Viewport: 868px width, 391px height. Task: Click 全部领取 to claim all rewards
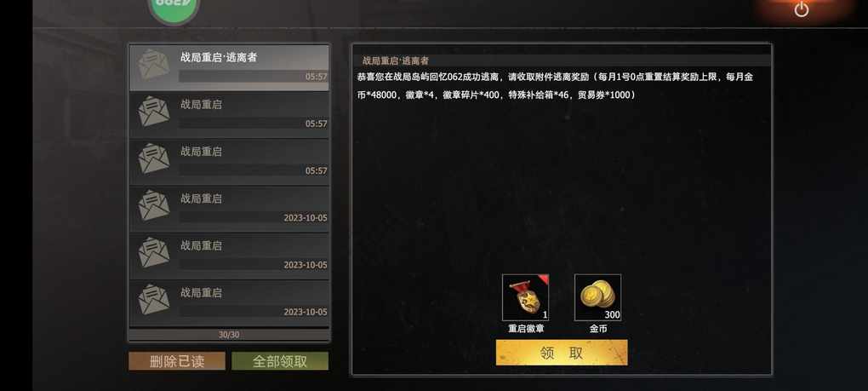(x=280, y=361)
